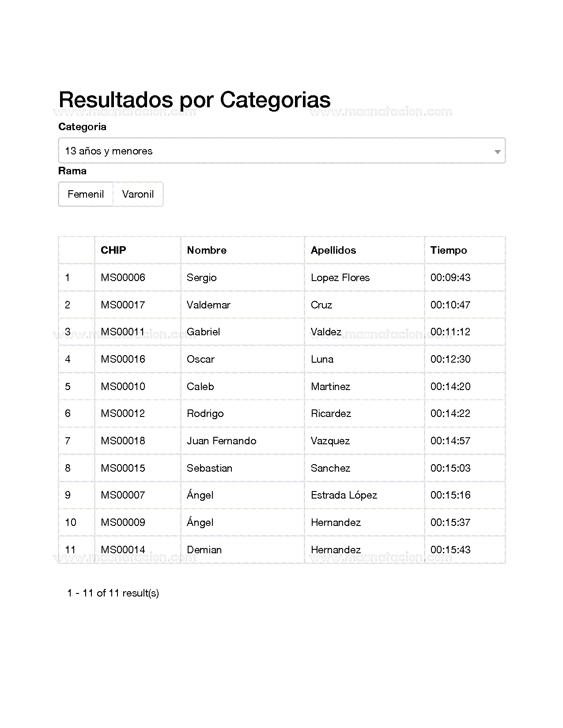Sort by the Tiempo column header
The height and width of the screenshot is (728, 563).
tap(448, 250)
